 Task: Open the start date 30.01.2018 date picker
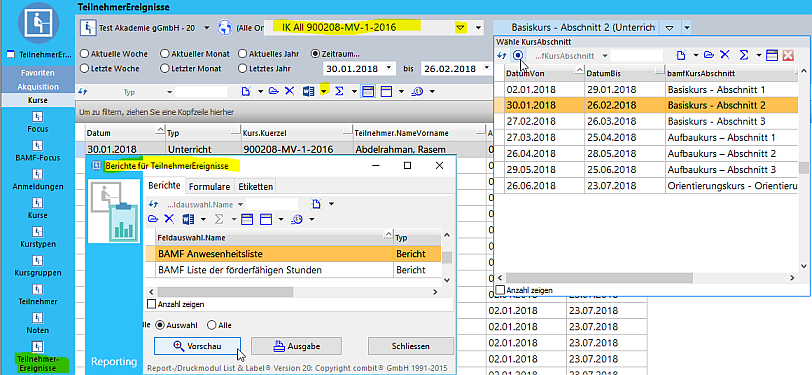(389, 68)
